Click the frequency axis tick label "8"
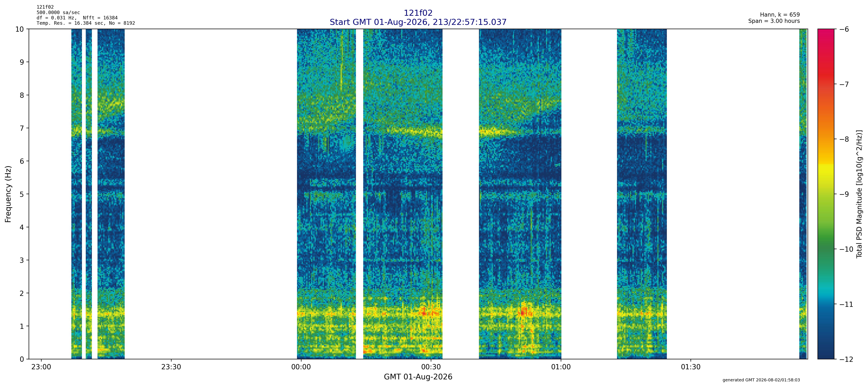The width and height of the screenshot is (868, 387). point(22,95)
